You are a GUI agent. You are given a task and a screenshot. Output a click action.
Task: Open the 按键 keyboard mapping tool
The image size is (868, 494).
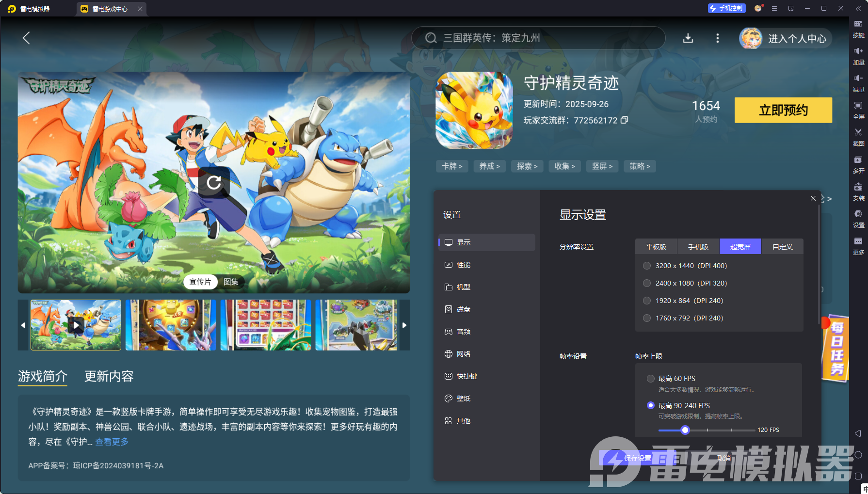click(x=858, y=29)
